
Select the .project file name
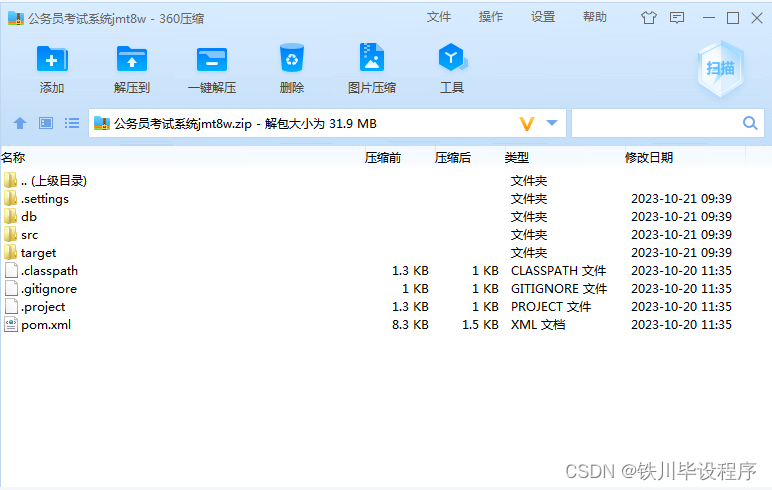43,307
